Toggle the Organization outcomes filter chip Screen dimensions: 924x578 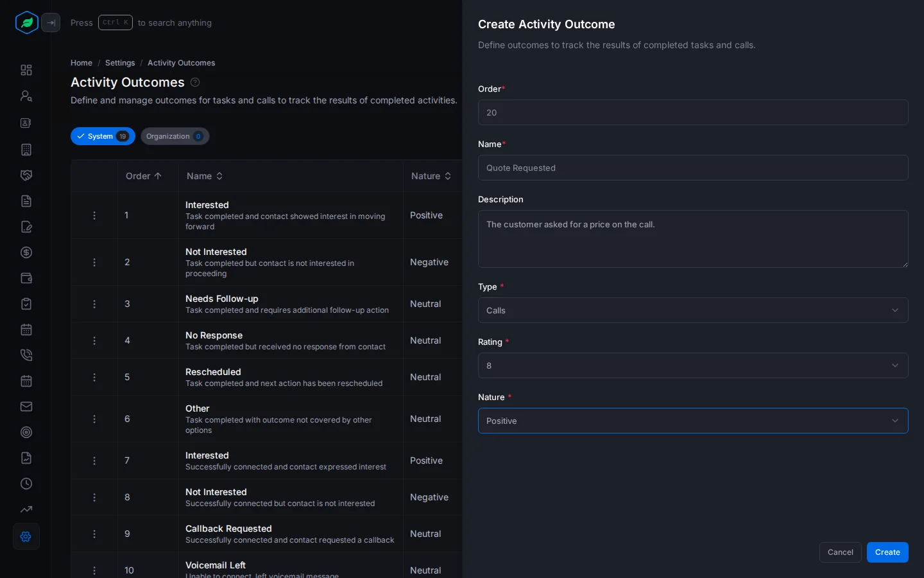[175, 136]
